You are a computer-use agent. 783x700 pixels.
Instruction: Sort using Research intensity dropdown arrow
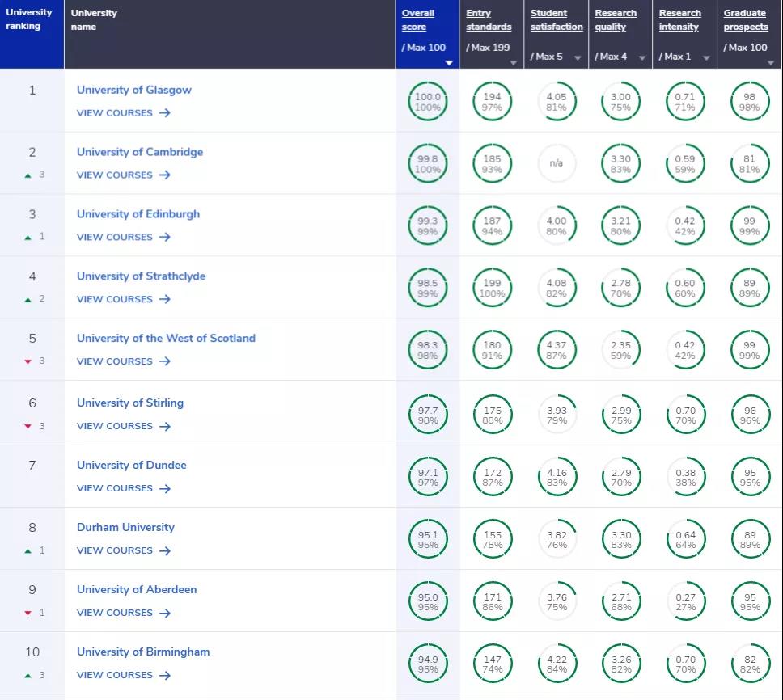point(706,58)
